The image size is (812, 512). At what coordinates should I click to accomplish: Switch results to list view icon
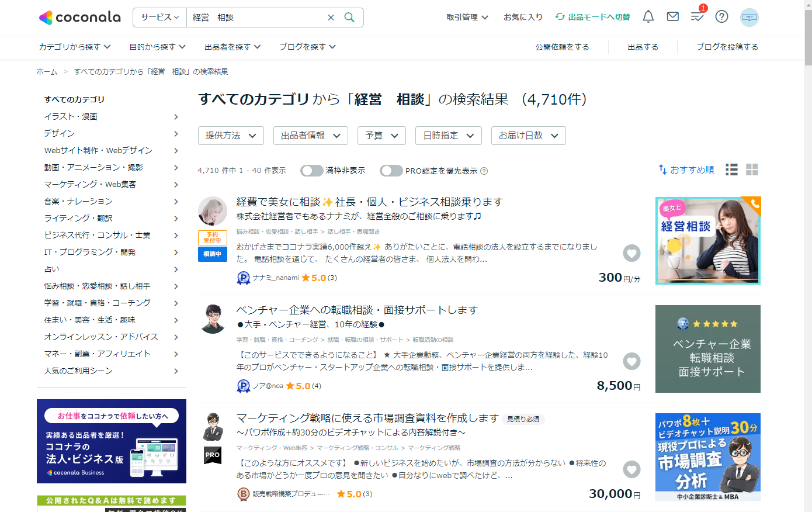pyautogui.click(x=731, y=169)
